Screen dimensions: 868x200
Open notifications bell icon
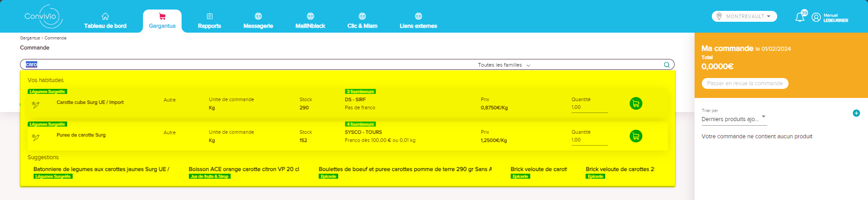(800, 17)
